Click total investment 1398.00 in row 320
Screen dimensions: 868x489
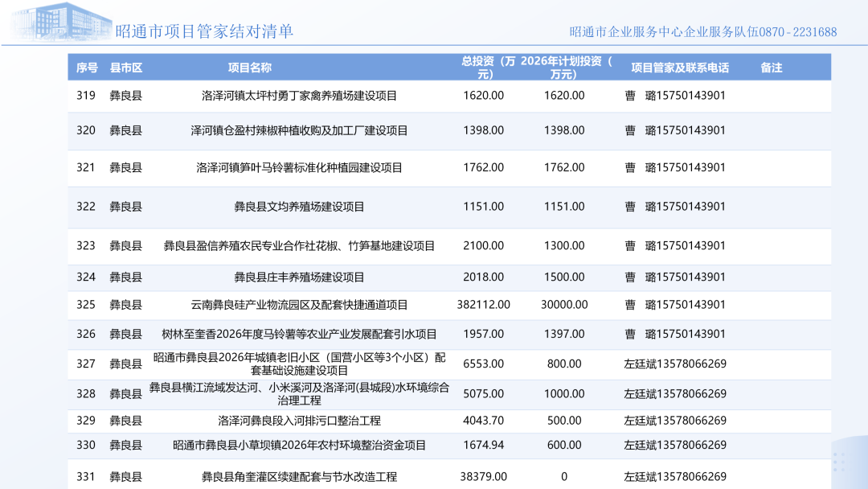pyautogui.click(x=483, y=130)
